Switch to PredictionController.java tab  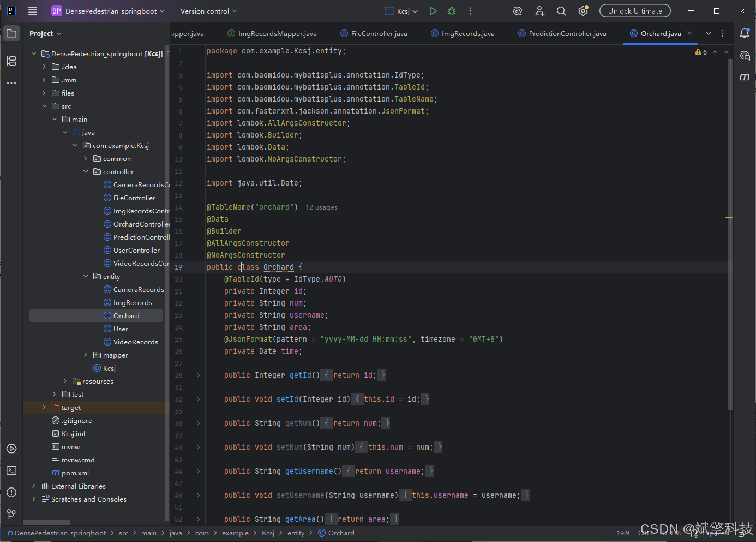tap(562, 33)
